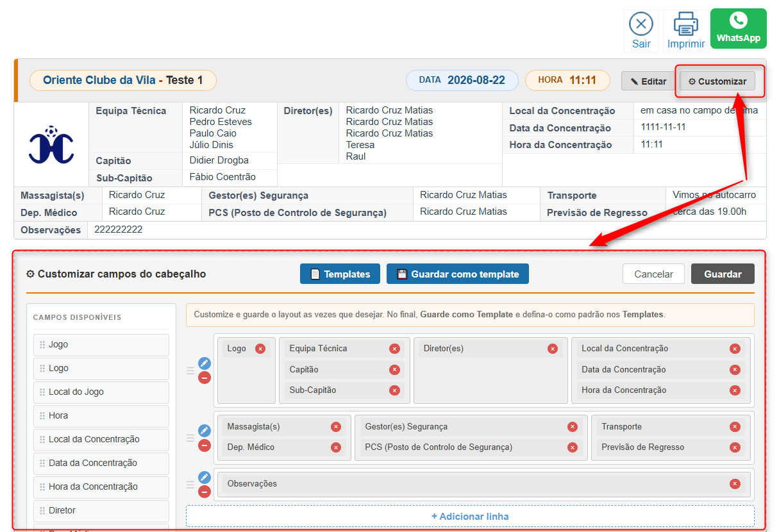Remove the Logo field with red X
Image resolution: width=779 pixels, height=532 pixels.
[x=260, y=349]
